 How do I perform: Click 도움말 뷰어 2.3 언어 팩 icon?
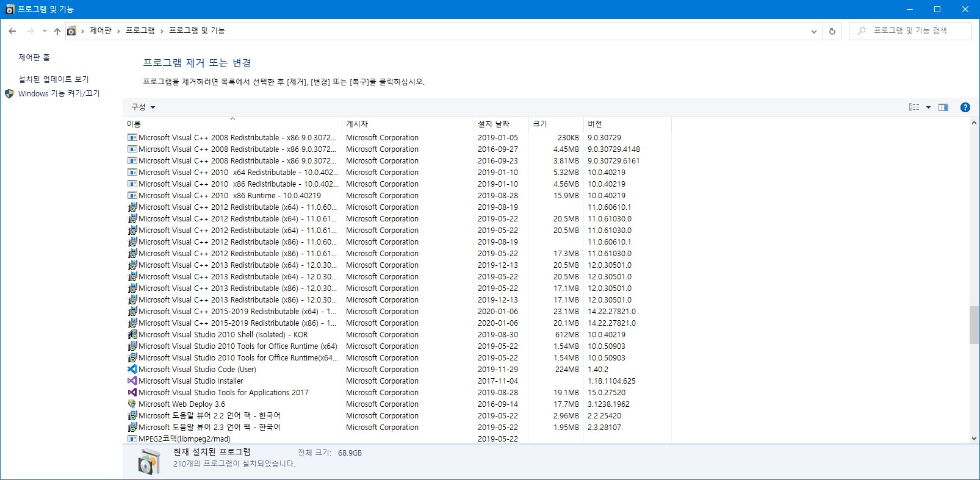[132, 428]
